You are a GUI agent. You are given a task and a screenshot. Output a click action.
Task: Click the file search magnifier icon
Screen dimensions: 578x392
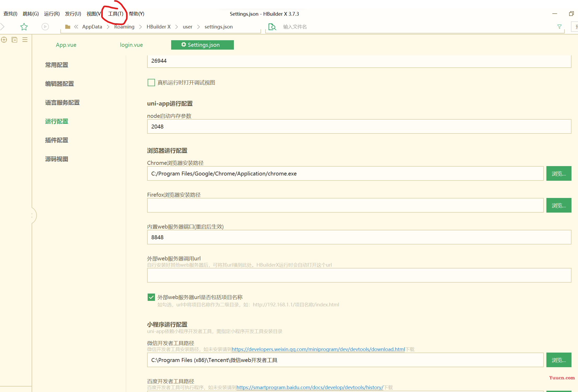pyautogui.click(x=272, y=27)
